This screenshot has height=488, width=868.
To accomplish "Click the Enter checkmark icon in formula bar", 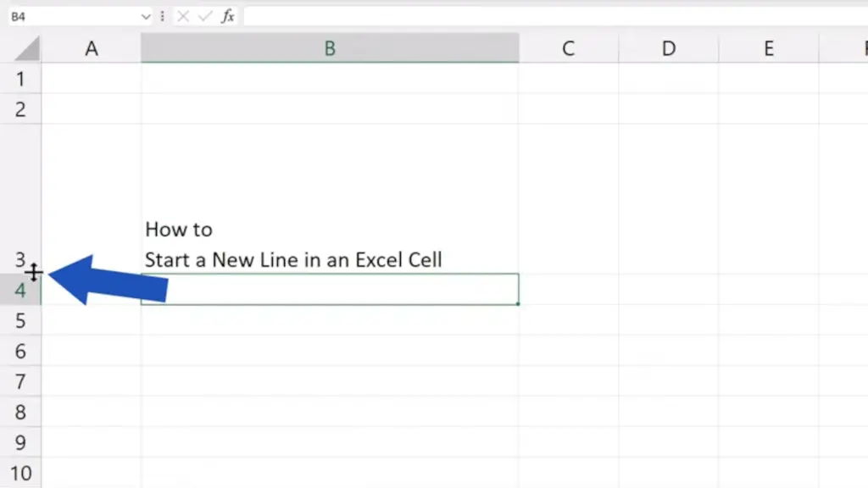I will (x=205, y=16).
